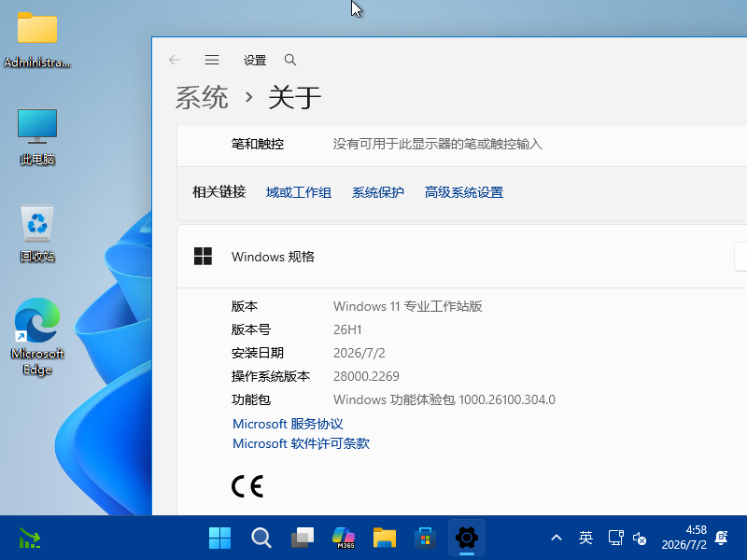Open 高级系统设置 link
Screen dimensions: 747x560
click(464, 192)
